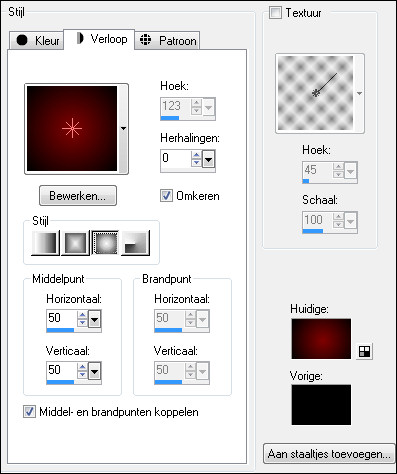Decrease Middelpunt Verticaal spinner value

(x=82, y=375)
